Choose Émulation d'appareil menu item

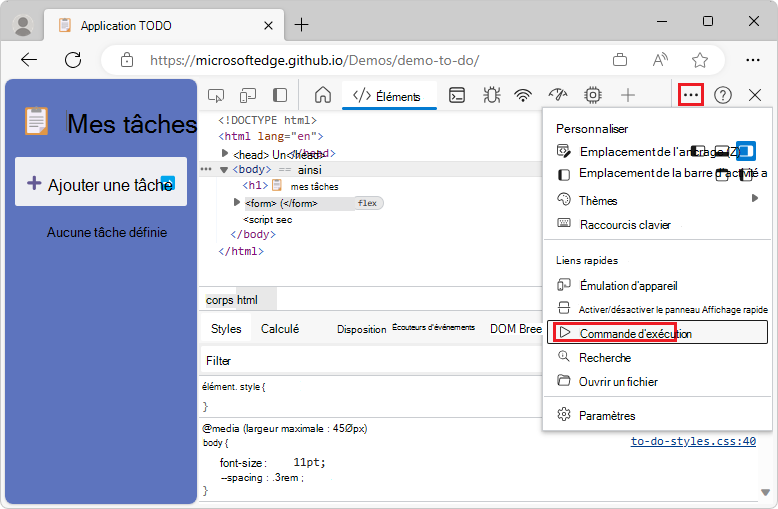[657, 286]
